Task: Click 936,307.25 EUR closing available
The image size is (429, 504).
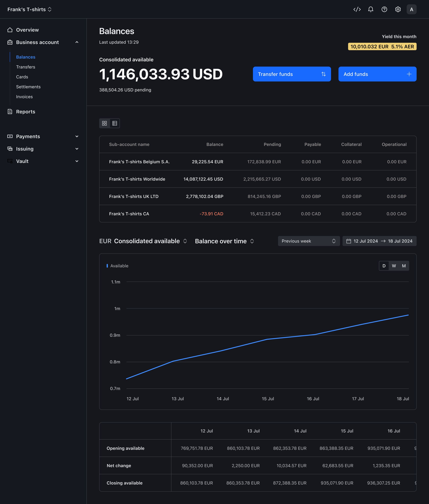Action: [384, 483]
